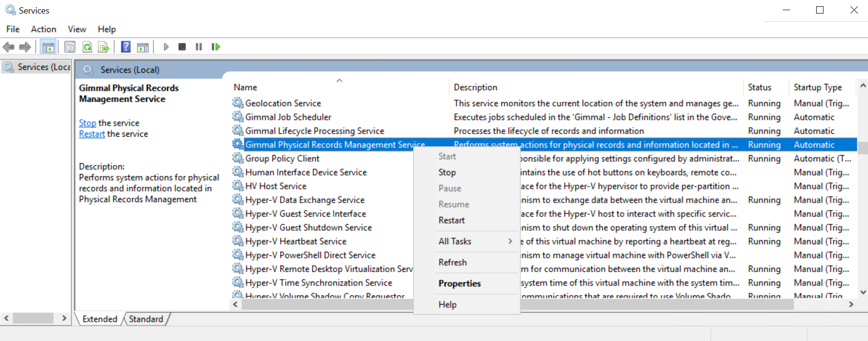Open the Action menu in menu bar
The width and height of the screenshot is (868, 341).
[44, 29]
